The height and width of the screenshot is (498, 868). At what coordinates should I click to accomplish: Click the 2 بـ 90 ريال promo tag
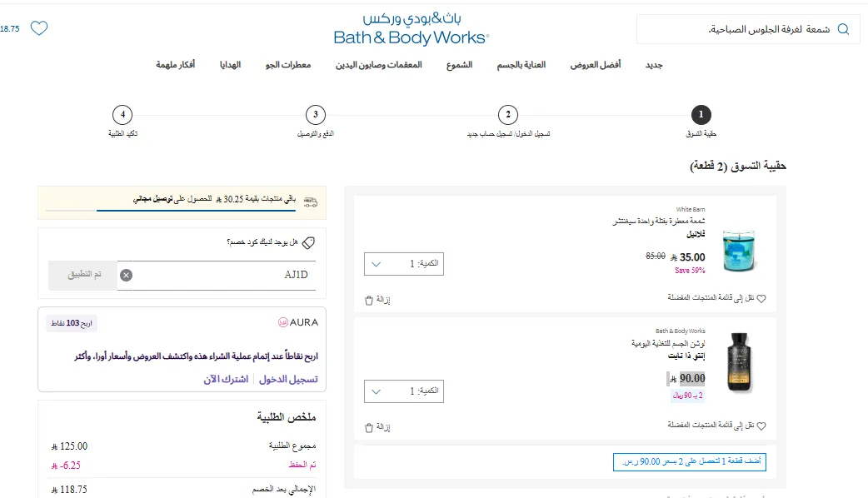pos(687,396)
